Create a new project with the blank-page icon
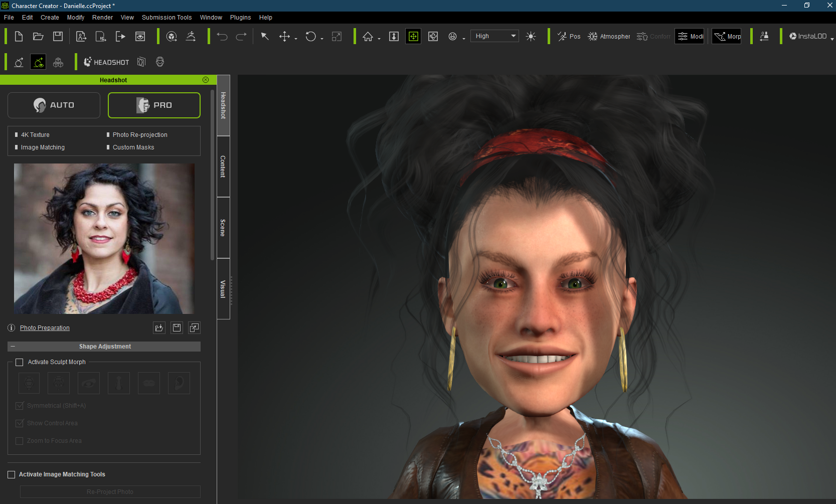Viewport: 836px width, 504px height. [x=19, y=36]
